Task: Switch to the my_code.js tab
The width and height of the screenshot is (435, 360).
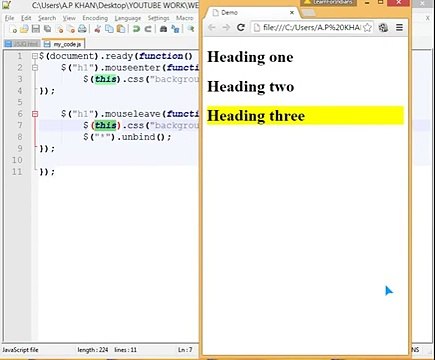Action: coord(63,44)
